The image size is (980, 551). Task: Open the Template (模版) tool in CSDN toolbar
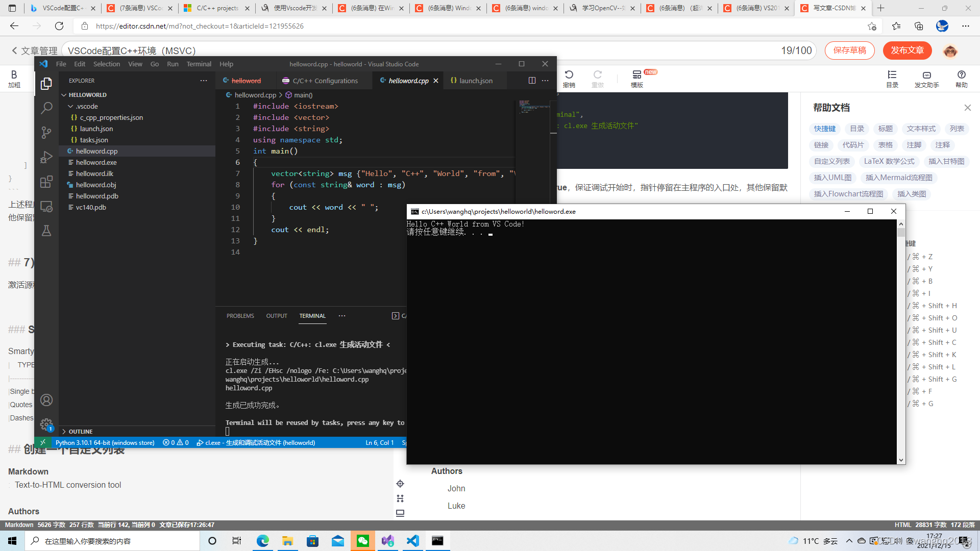coord(637,79)
